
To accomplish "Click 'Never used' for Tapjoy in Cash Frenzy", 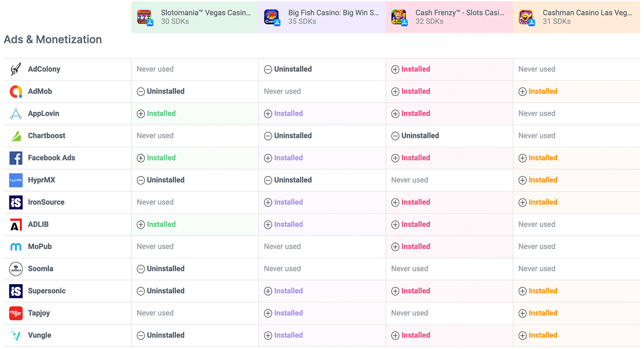I will click(410, 313).
